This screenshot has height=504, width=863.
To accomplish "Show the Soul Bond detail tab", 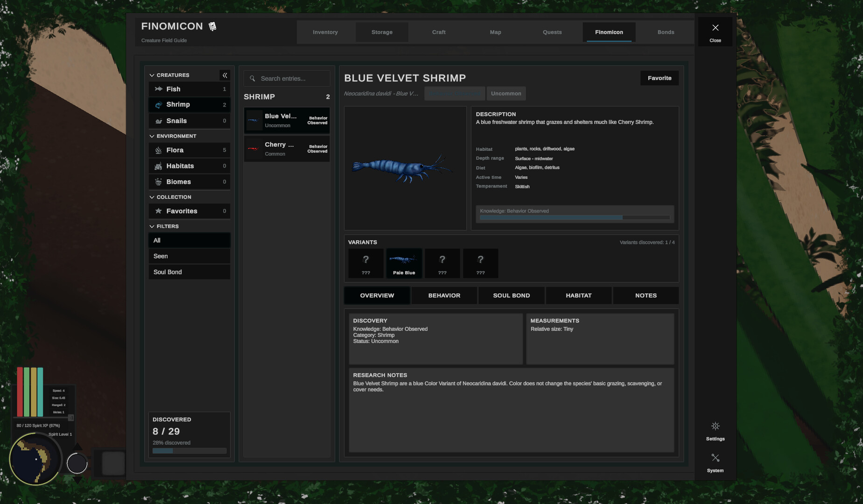I will tap(512, 295).
